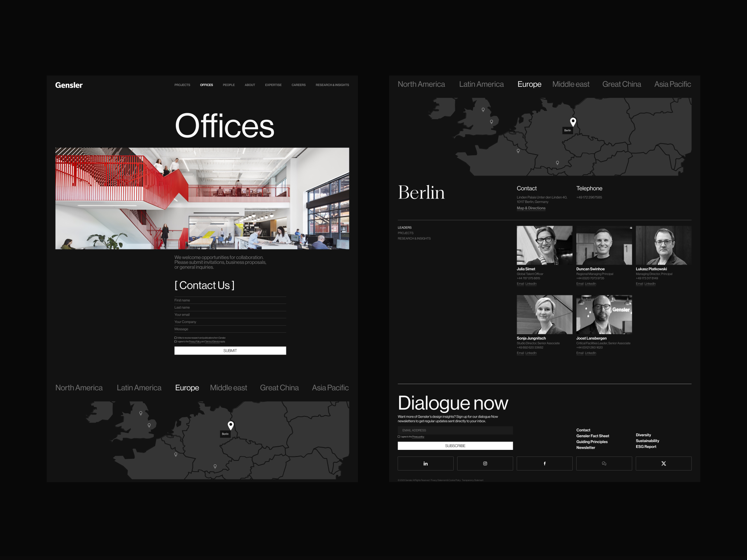Viewport: 747px width, 560px height.
Task: Click the red staircase office photo
Action: (202, 198)
